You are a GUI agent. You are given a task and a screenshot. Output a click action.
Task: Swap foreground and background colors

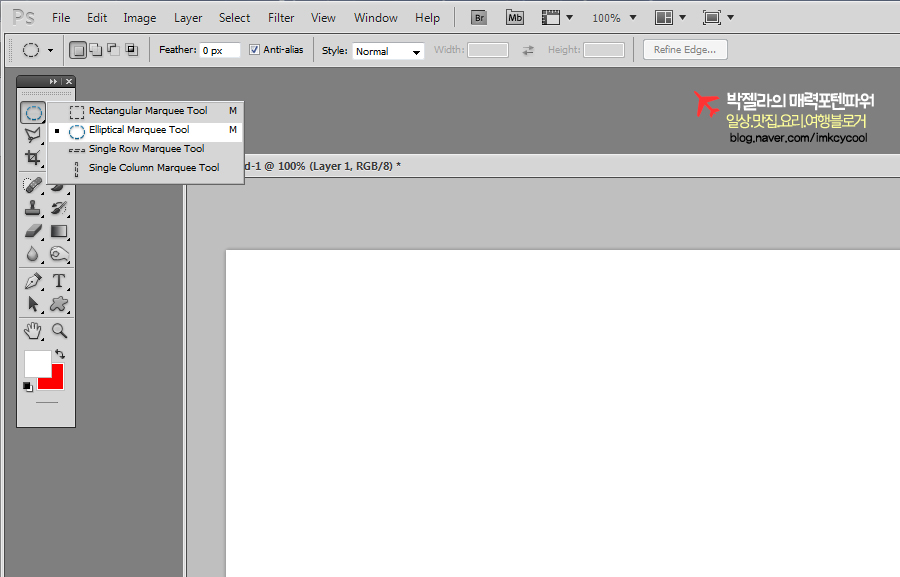60,354
